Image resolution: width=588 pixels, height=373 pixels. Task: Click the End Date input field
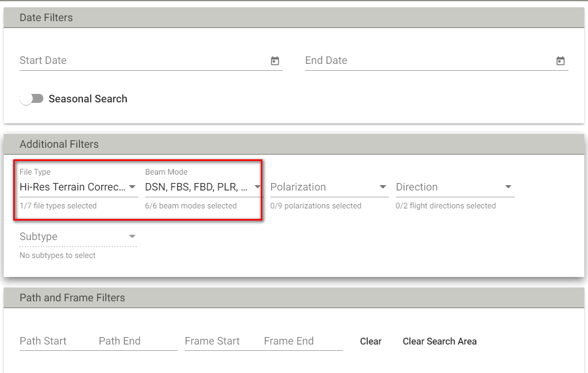point(428,60)
